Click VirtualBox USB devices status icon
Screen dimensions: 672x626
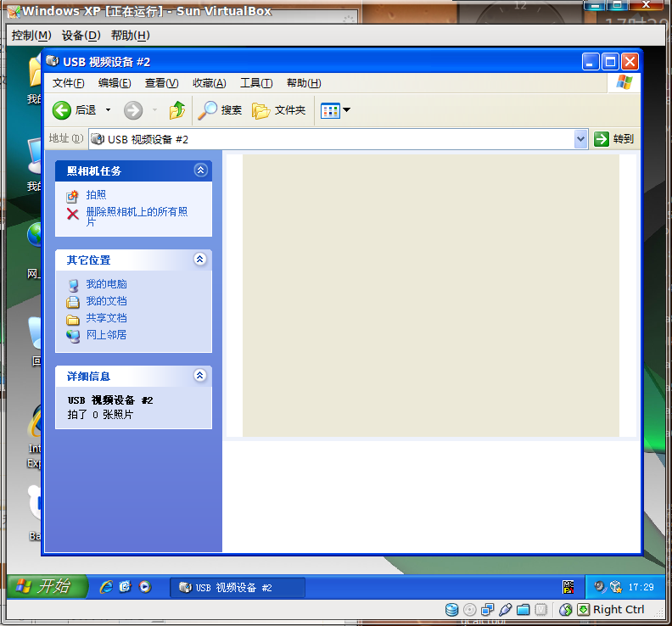point(506,609)
